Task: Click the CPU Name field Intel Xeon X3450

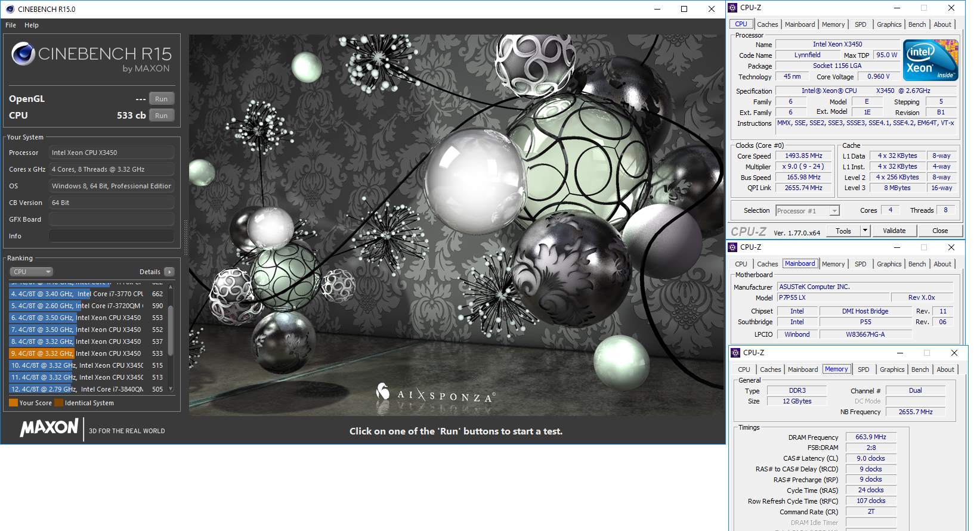Action: click(837, 44)
